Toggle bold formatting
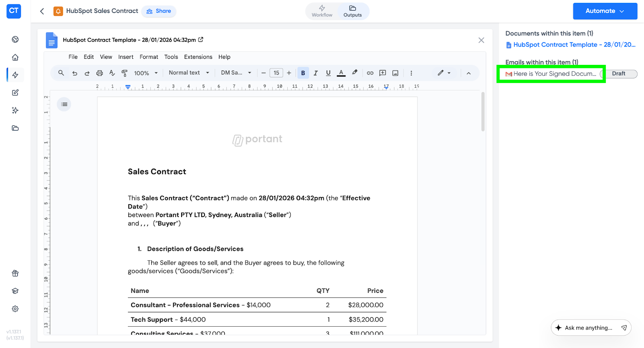The width and height of the screenshot is (644, 348). click(303, 73)
